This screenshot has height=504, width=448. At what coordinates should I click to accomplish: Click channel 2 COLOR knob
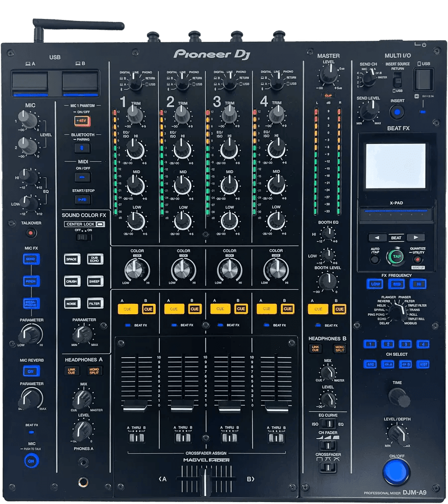coord(183,269)
